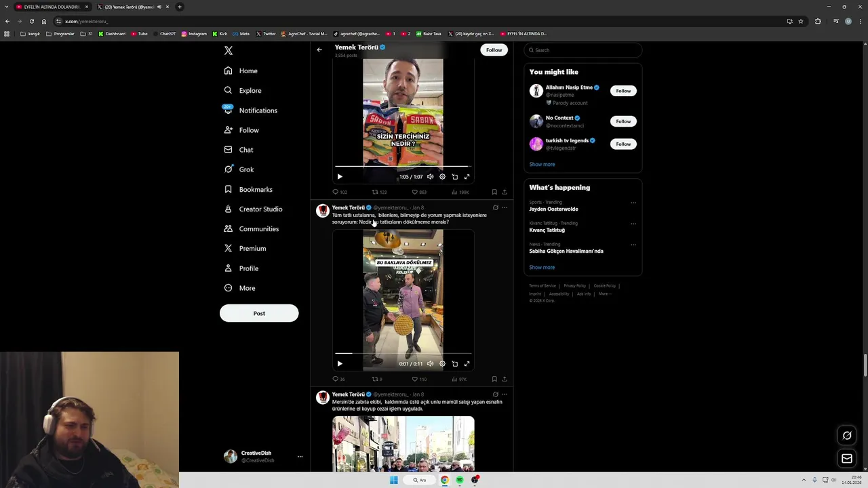Viewport: 868px width, 488px height.
Task: Fullscreen the 1:05 / 1:07 video
Action: click(x=467, y=176)
